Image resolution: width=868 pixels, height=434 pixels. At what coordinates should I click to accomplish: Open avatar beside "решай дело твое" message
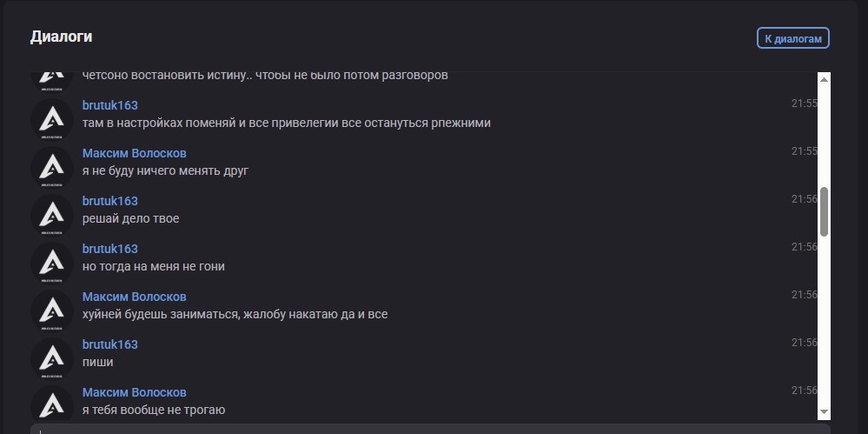(x=52, y=214)
